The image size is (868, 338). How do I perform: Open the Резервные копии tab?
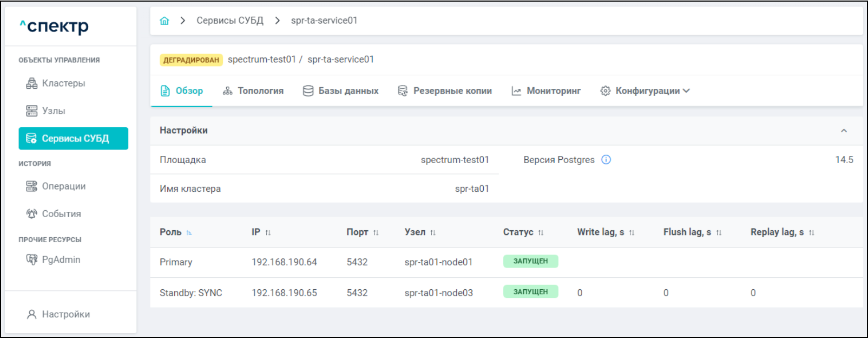445,91
